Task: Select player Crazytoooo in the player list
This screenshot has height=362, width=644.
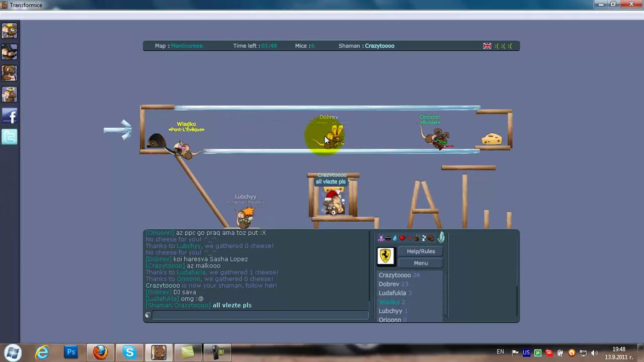Action: point(394,275)
